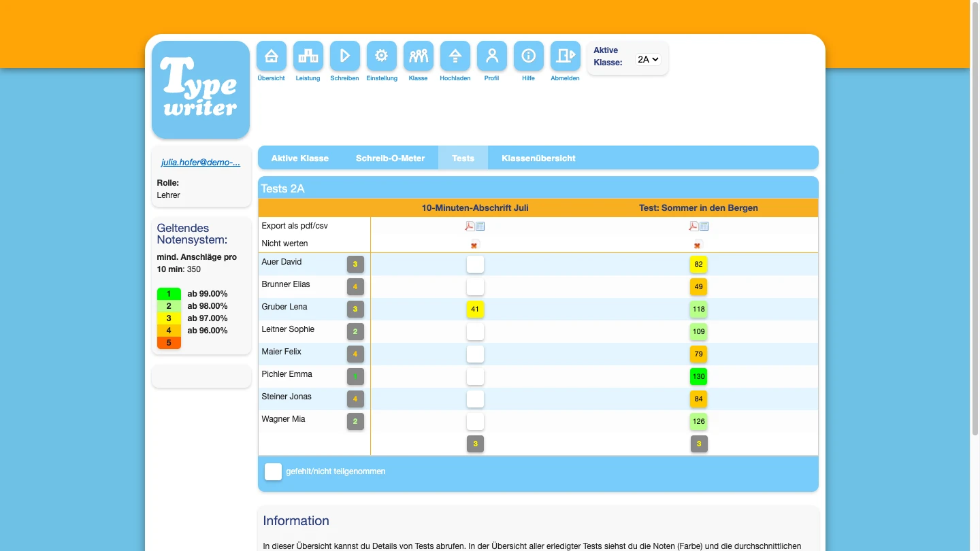Click the orange grade 4 legend swatch
The image size is (980, 551).
pyautogui.click(x=169, y=331)
